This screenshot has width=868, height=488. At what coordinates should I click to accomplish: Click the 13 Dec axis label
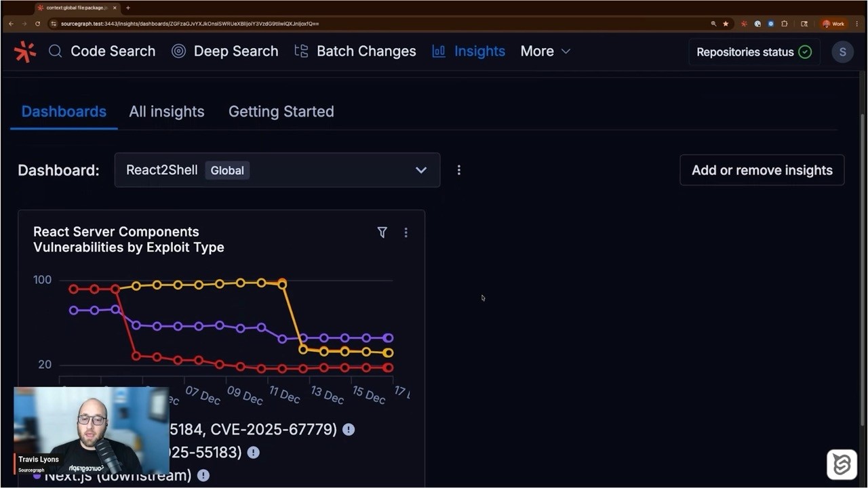[x=328, y=395]
